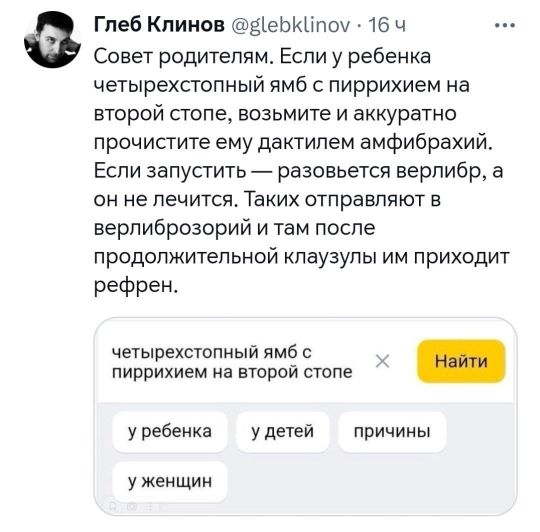Select the 'у ребенка' suggestion chip
540x532 pixels.
point(170,431)
